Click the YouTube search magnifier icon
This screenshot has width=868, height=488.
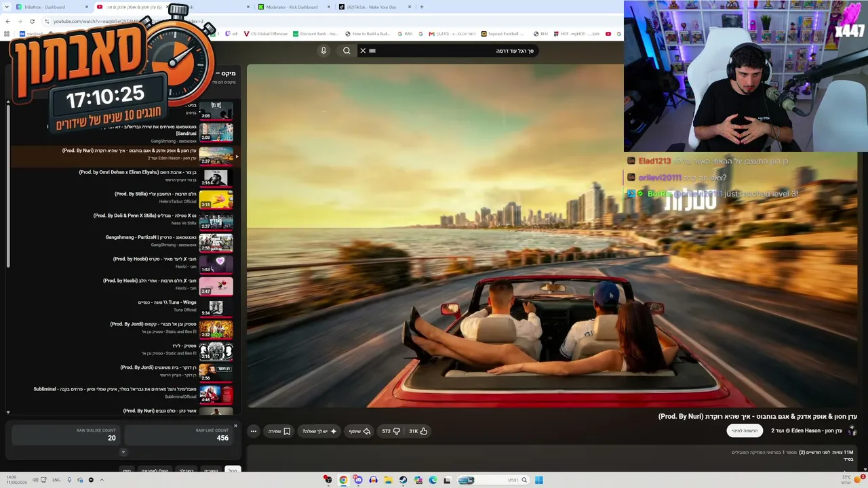pos(347,51)
